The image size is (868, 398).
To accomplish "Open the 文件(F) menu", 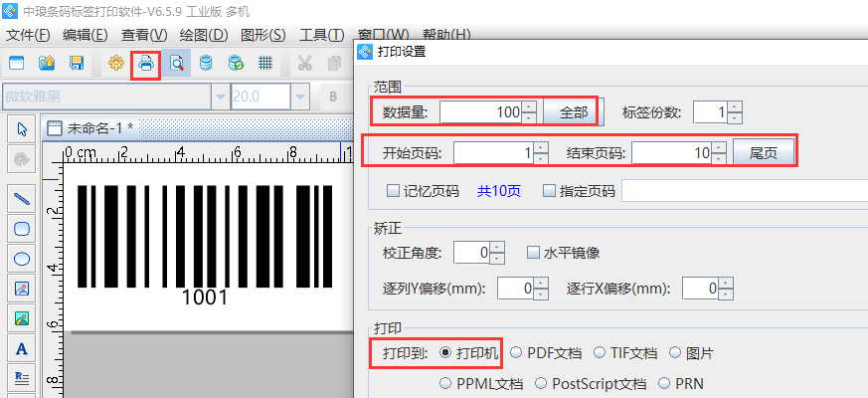I will tap(28, 35).
